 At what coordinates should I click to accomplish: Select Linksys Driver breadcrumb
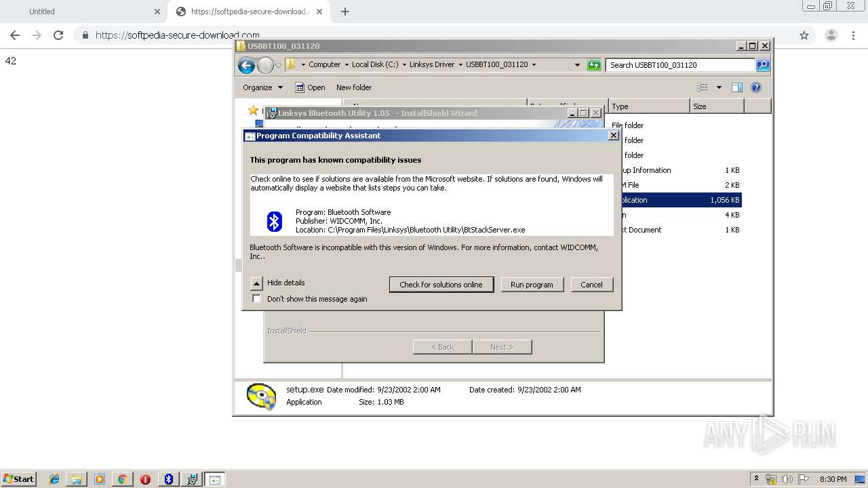point(432,65)
